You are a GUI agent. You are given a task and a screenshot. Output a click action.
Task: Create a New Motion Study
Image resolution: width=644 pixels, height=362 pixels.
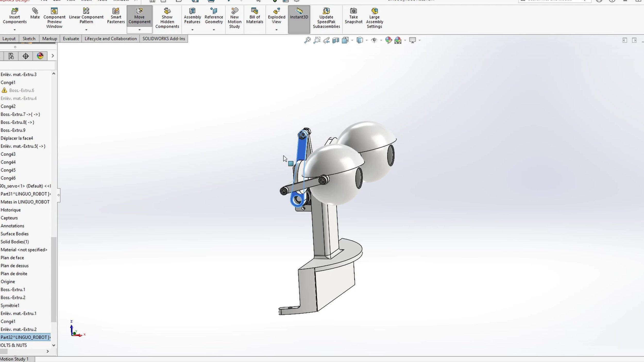234,18
